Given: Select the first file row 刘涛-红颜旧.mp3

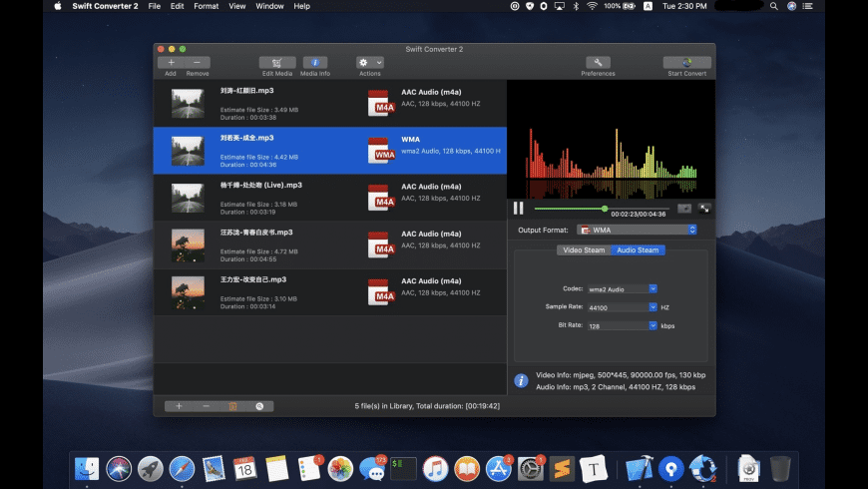Looking at the screenshot, I should pyautogui.click(x=330, y=104).
